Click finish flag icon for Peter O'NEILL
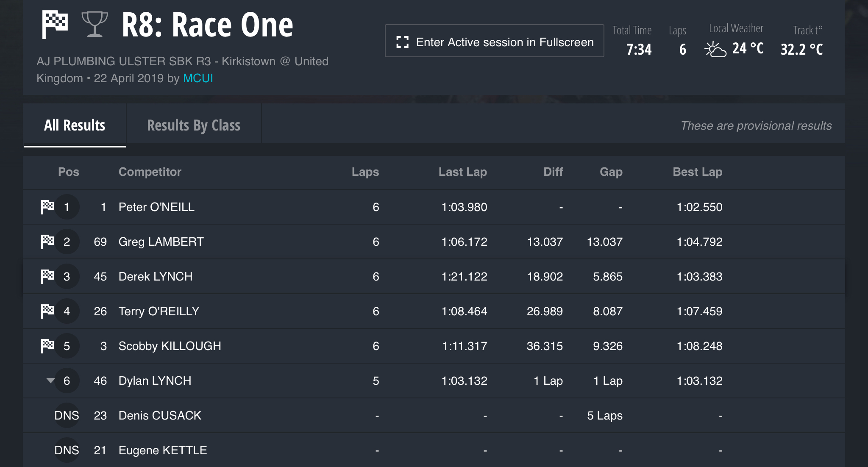 coord(47,207)
